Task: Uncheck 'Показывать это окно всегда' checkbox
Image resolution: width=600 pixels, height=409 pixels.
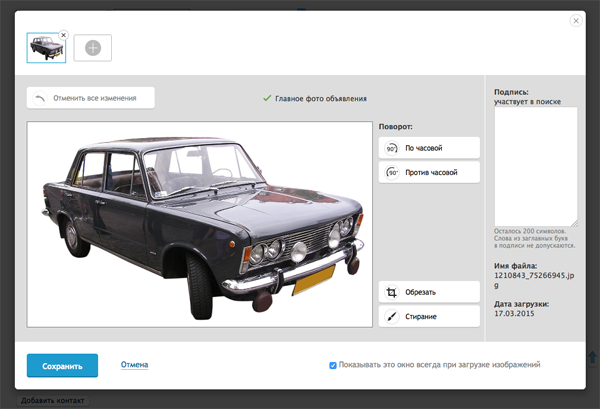Action: pyautogui.click(x=333, y=365)
